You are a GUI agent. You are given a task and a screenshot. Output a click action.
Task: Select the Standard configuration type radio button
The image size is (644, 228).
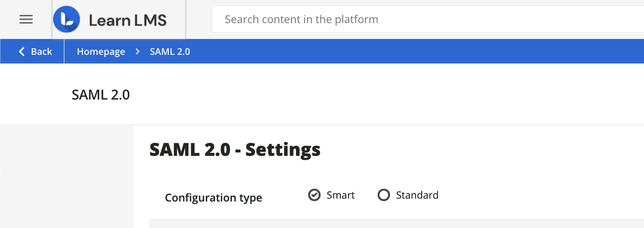tap(384, 195)
